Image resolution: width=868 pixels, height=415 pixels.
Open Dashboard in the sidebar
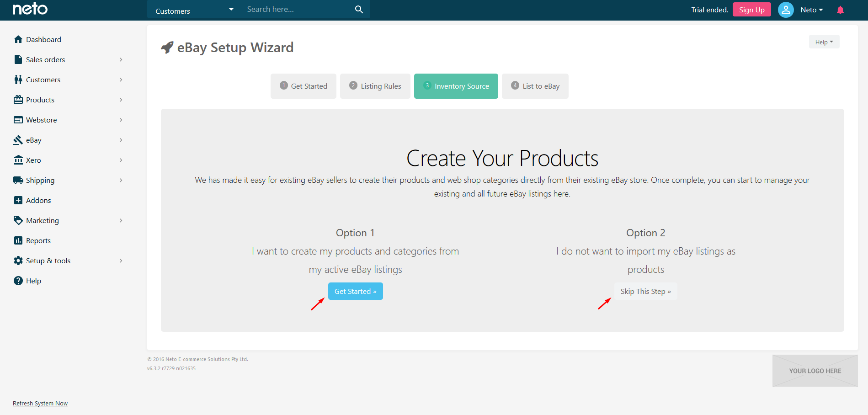click(43, 39)
